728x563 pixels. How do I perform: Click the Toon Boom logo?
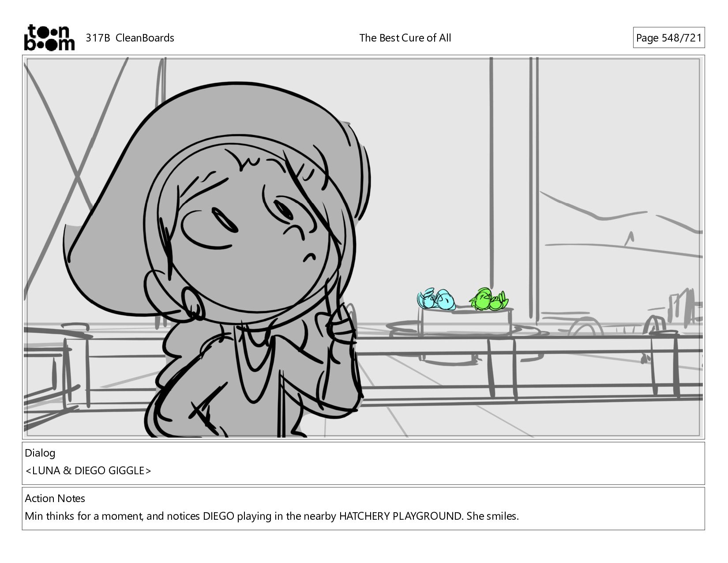click(x=49, y=38)
